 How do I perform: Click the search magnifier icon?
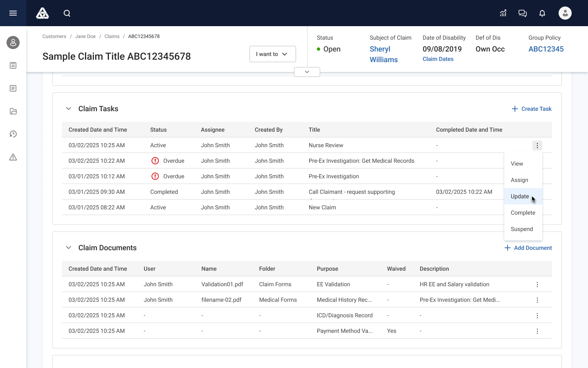click(67, 13)
